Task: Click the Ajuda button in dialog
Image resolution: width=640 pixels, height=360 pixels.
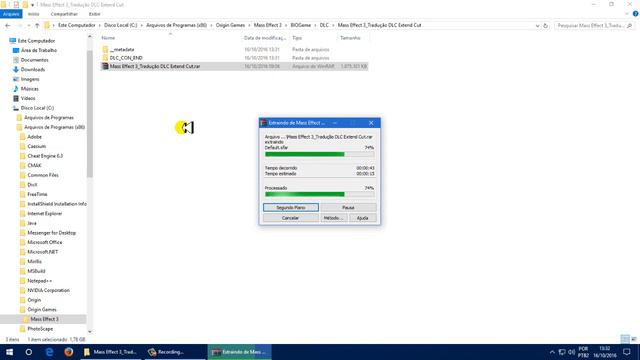Action: tap(362, 218)
